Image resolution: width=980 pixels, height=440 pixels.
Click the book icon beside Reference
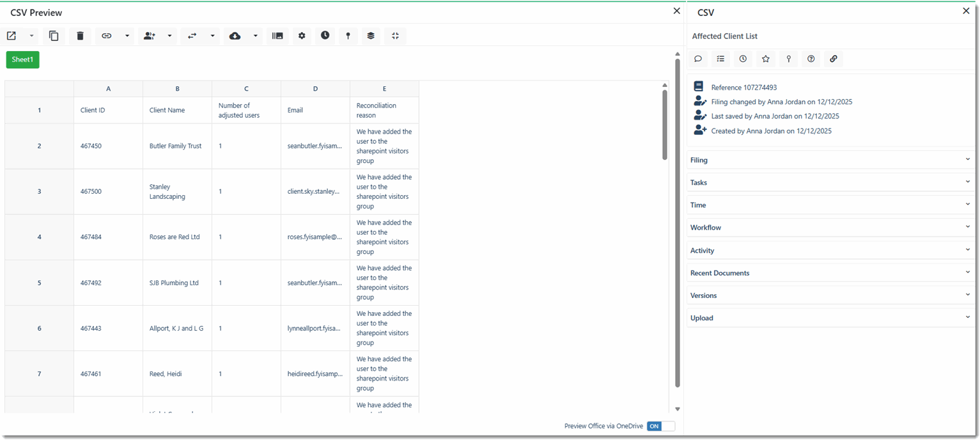point(699,86)
